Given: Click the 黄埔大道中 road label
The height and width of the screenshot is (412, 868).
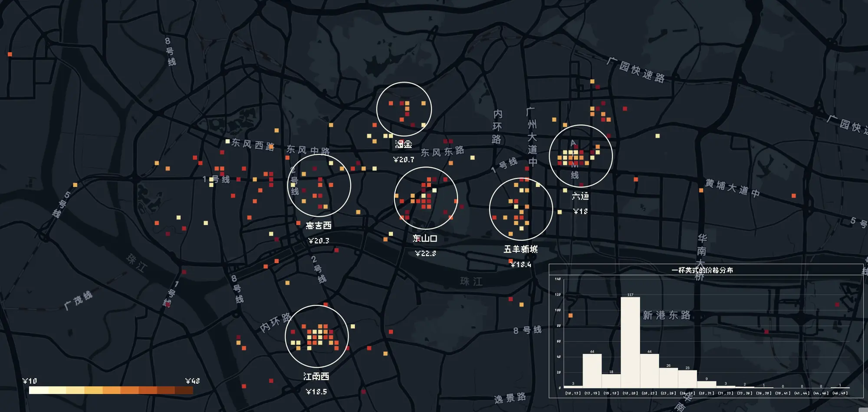Looking at the screenshot, I should [732, 188].
